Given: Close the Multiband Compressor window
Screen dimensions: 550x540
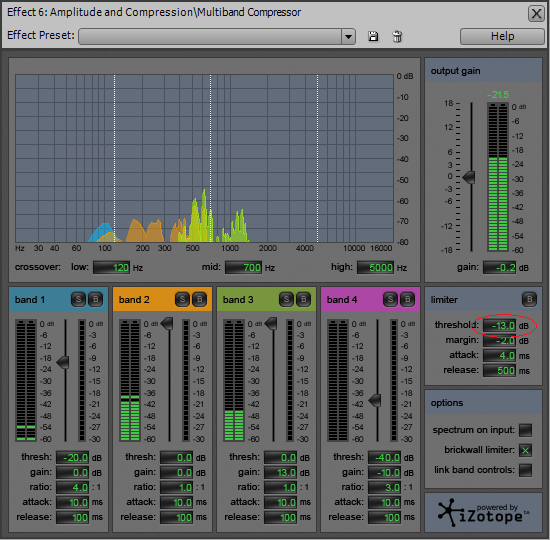Looking at the screenshot, I should [x=536, y=14].
